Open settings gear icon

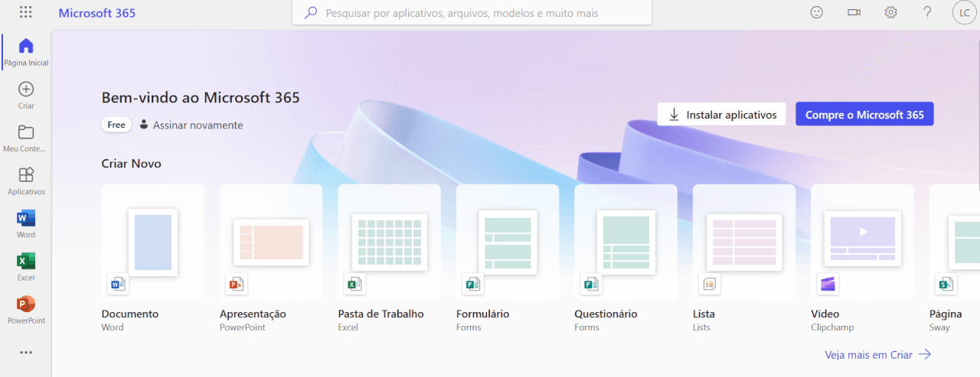point(890,12)
